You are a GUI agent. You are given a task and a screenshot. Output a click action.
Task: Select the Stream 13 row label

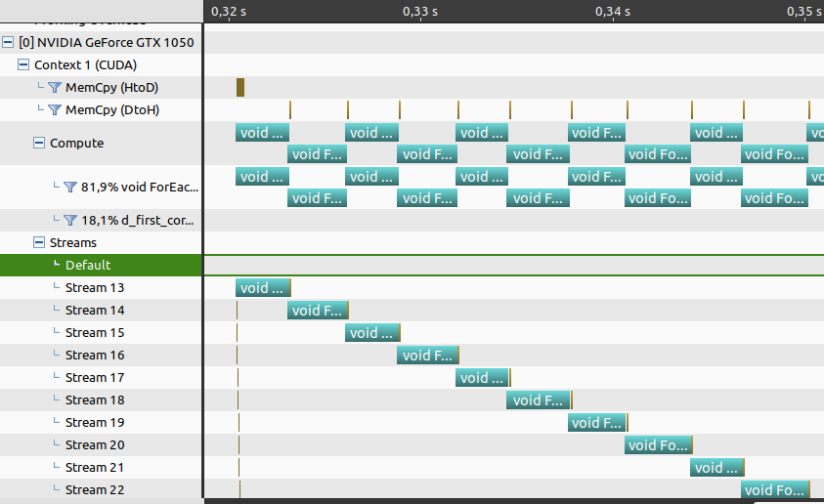tap(95, 288)
